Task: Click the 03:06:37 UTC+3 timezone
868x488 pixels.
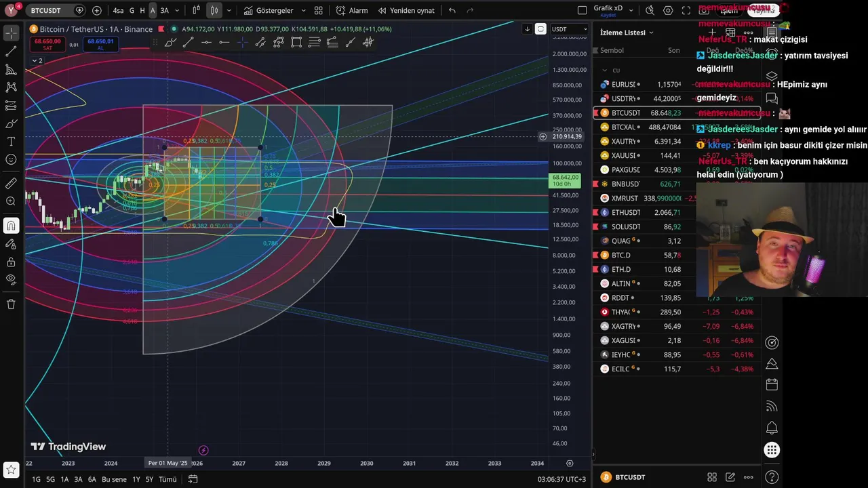Action: click(x=561, y=479)
